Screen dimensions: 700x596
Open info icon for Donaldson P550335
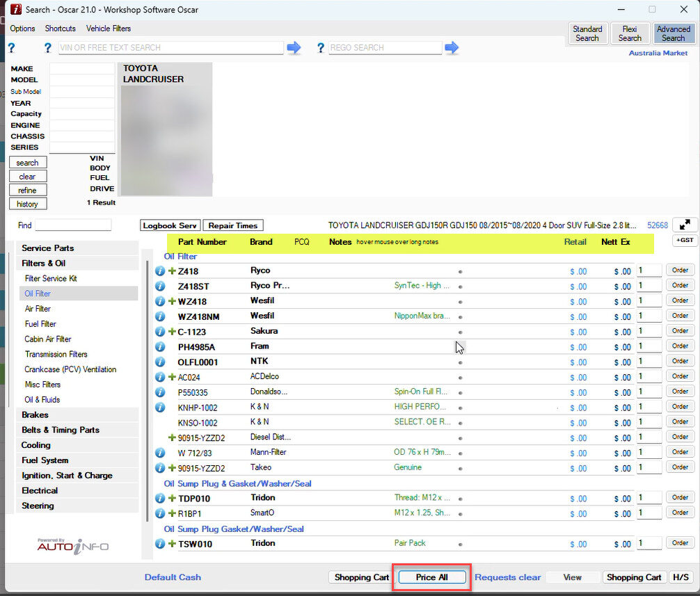160,392
